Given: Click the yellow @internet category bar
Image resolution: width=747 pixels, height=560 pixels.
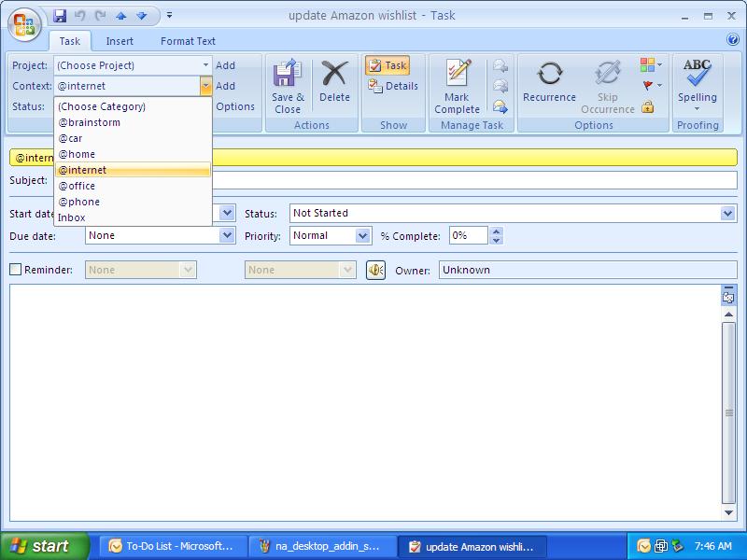Looking at the screenshot, I should pyautogui.click(x=373, y=158).
